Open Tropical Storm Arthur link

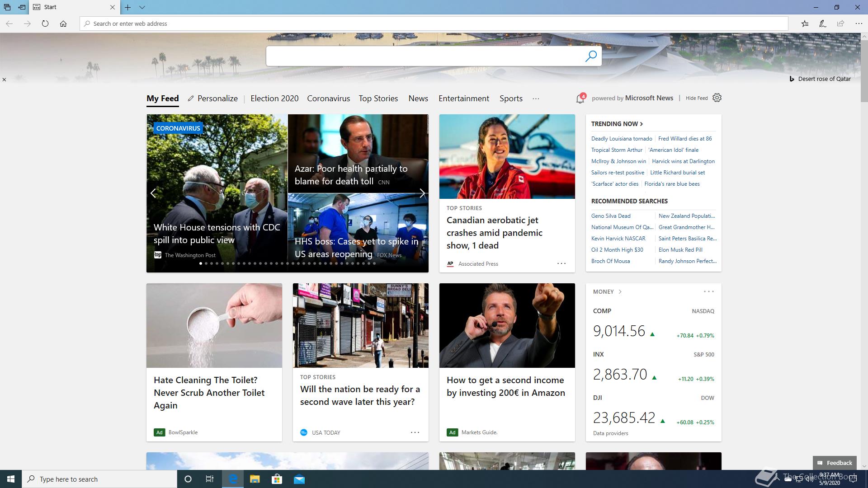tap(617, 150)
